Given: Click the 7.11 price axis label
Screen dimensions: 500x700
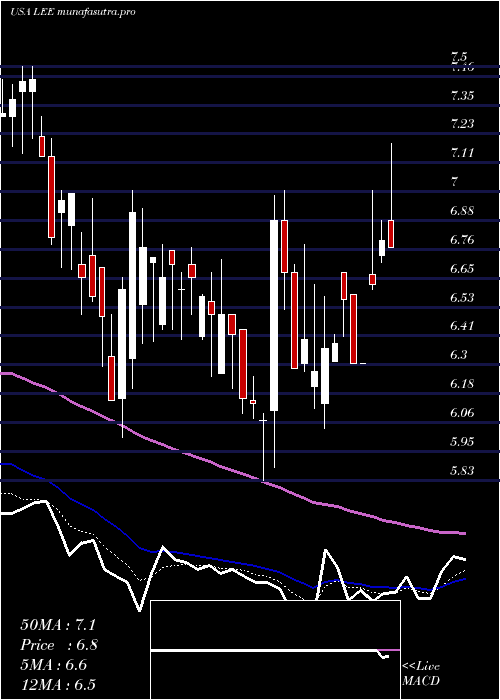Looking at the screenshot, I should (462, 153).
